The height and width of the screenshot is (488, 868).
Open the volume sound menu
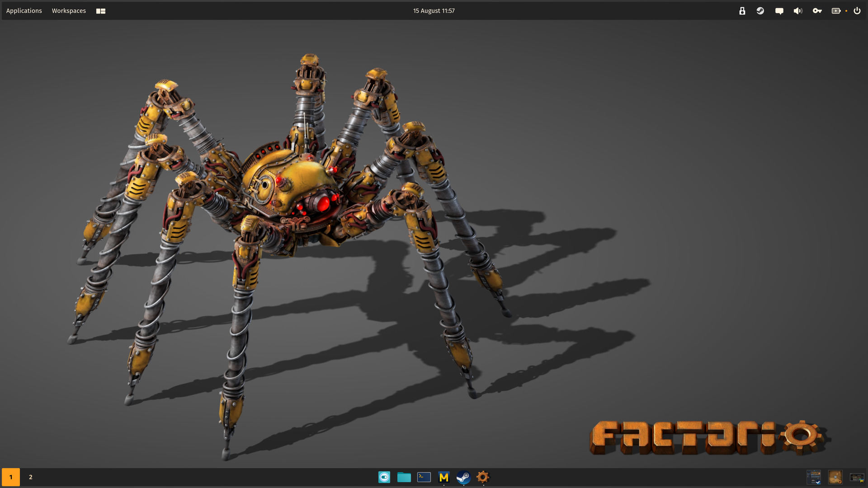(x=798, y=11)
